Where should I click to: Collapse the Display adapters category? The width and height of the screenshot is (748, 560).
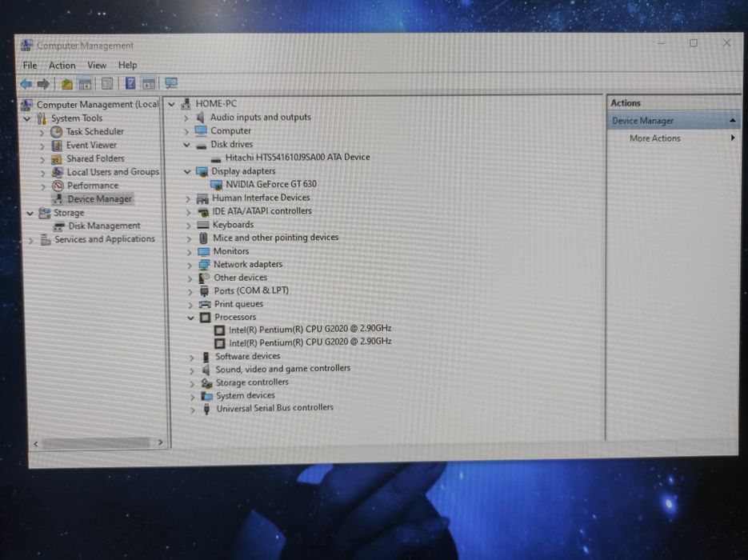[x=187, y=171]
